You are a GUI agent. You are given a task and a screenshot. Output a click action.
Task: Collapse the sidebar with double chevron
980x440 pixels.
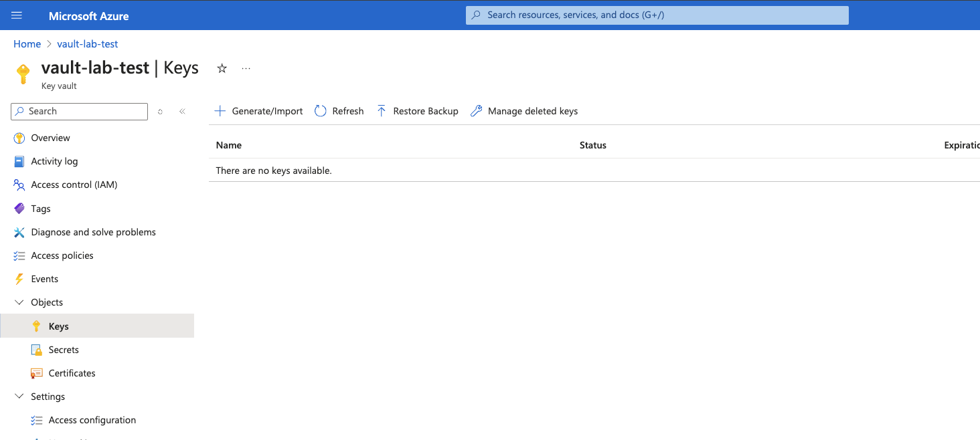point(182,112)
